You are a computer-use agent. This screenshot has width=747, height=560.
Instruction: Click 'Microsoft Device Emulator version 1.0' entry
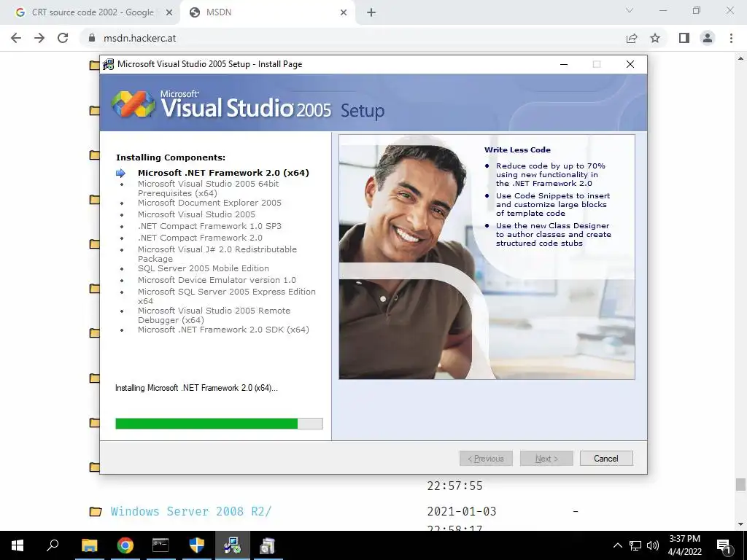coord(217,280)
